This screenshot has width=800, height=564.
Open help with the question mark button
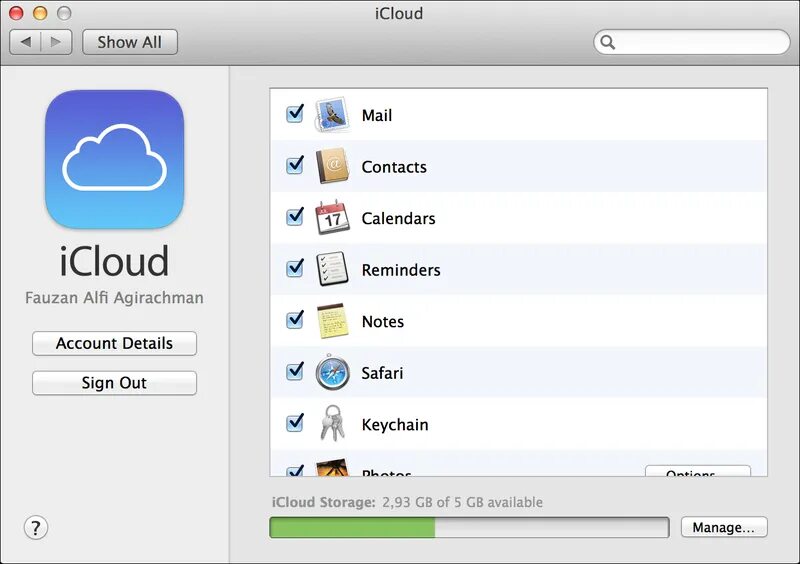(36, 527)
